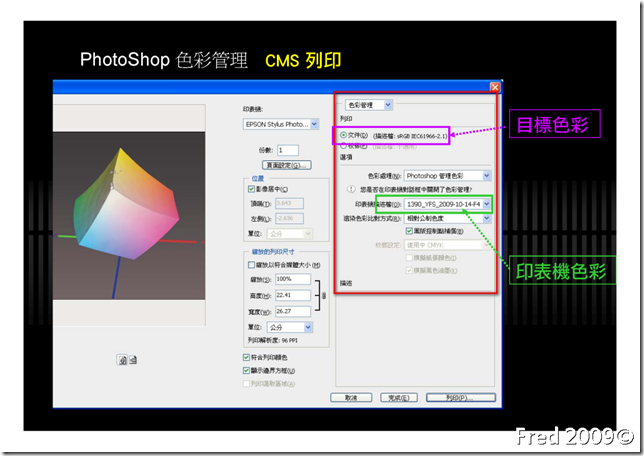Enable the 縮放以符合媒體大小 checkbox
Screen dimensions: 644x456
point(251,265)
